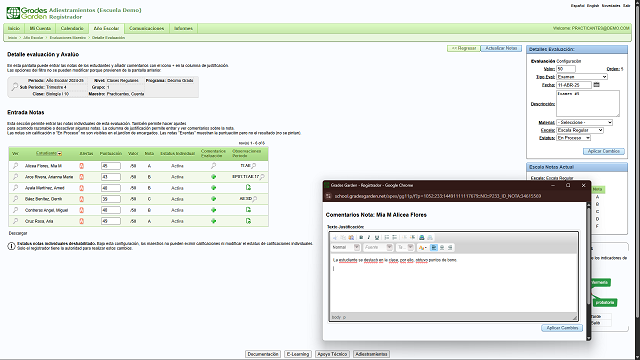Select Año Escolar tab
This screenshot has height=360, width=640.
coord(106,28)
